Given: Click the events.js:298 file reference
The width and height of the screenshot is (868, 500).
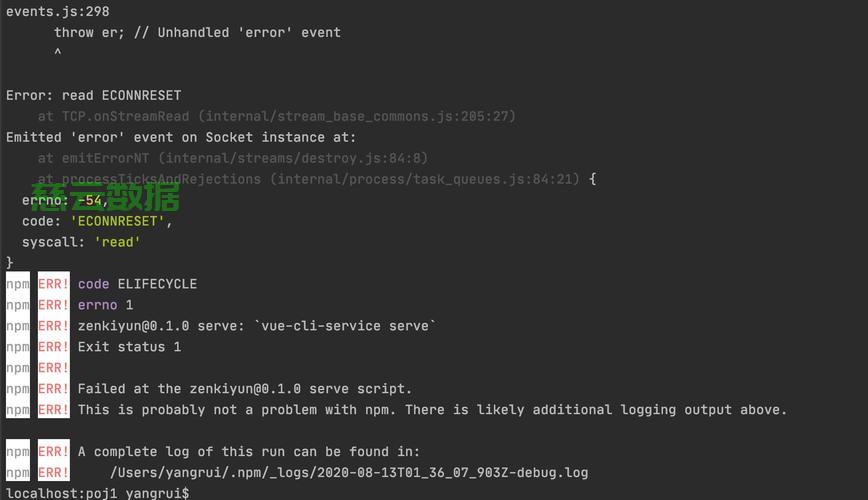Looking at the screenshot, I should point(58,12).
